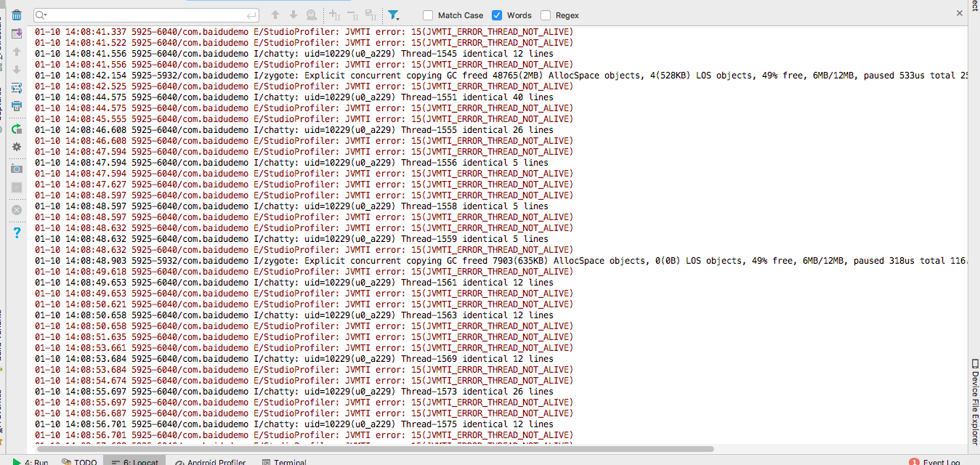
Task: Capture a screenshot from the device
Action: click(x=17, y=168)
